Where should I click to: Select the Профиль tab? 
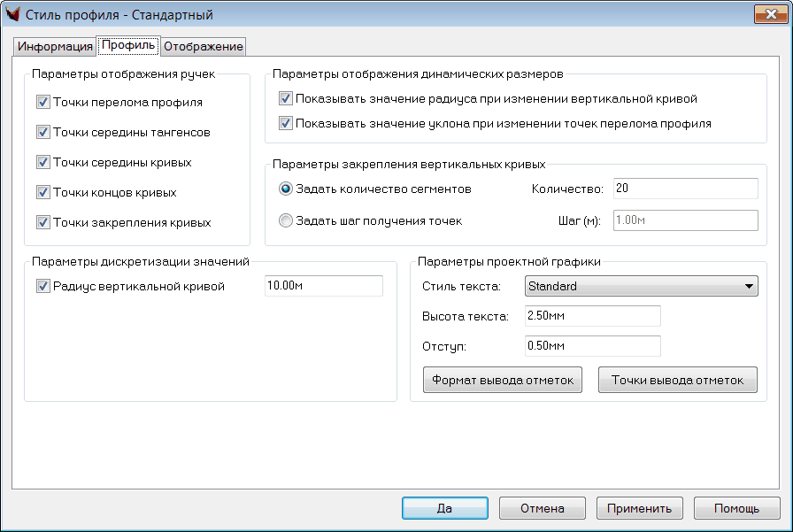pos(128,44)
